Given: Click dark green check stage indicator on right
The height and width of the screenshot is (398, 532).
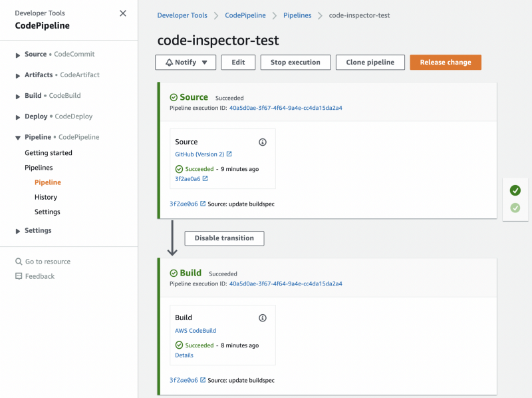Looking at the screenshot, I should [515, 190].
